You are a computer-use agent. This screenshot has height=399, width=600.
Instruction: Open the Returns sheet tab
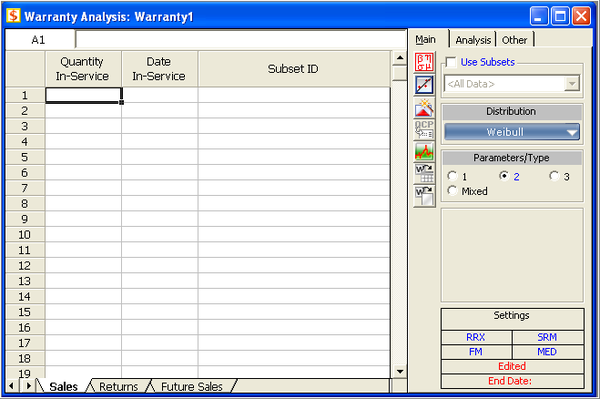click(x=118, y=386)
